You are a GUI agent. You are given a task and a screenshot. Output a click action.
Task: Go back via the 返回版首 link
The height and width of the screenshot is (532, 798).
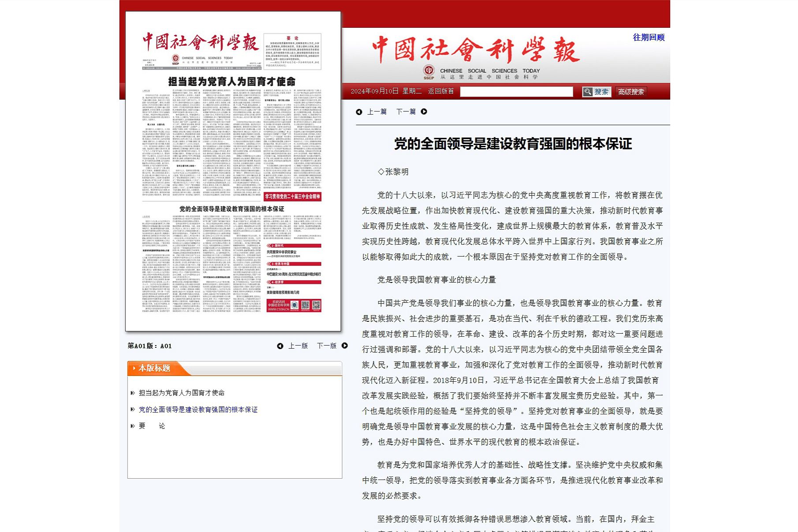441,91
